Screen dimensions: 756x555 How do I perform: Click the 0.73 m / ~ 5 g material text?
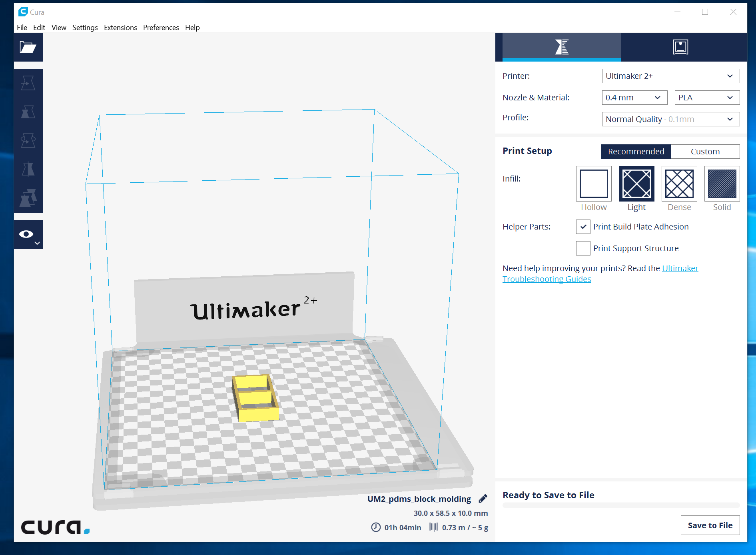(x=465, y=527)
